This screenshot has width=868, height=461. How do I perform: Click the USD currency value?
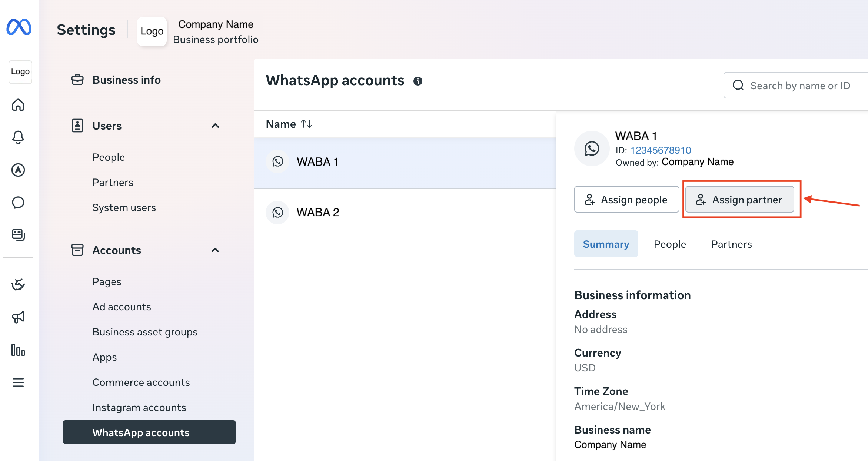[x=585, y=368]
